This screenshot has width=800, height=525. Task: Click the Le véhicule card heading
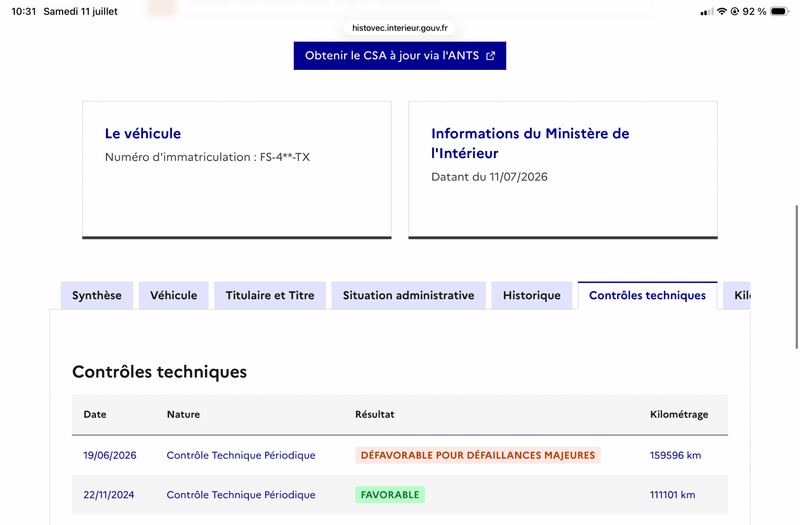coord(143,134)
